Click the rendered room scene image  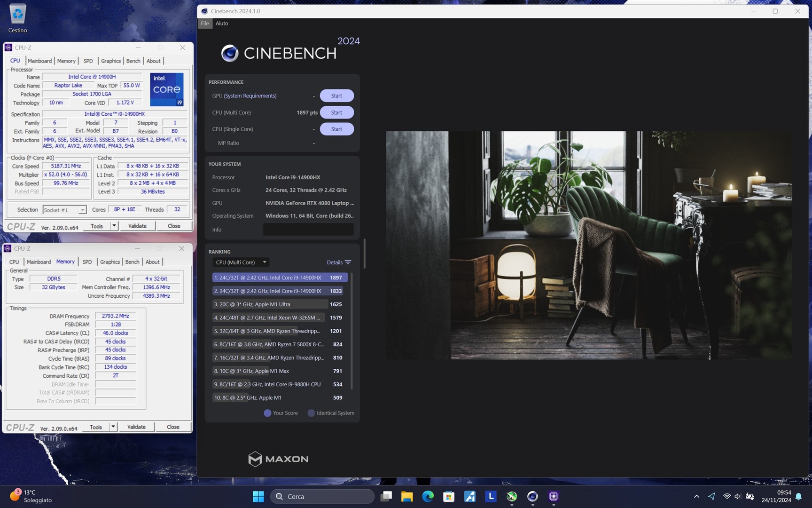589,245
